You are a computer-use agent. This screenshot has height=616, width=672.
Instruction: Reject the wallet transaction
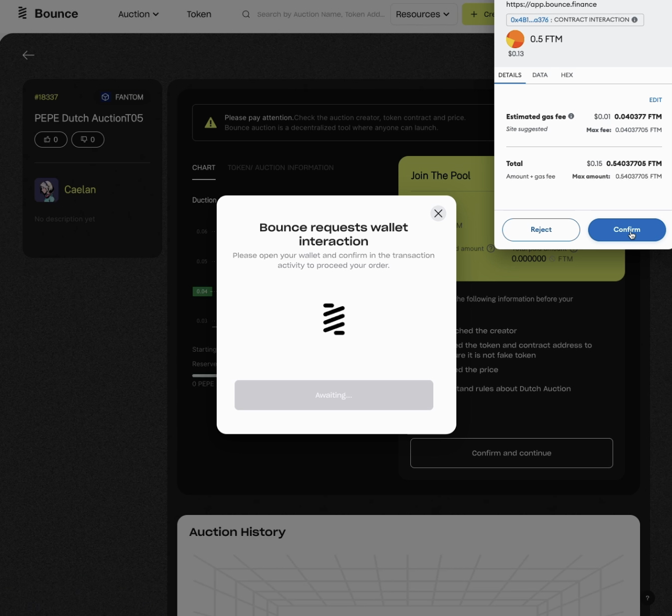coord(541,230)
